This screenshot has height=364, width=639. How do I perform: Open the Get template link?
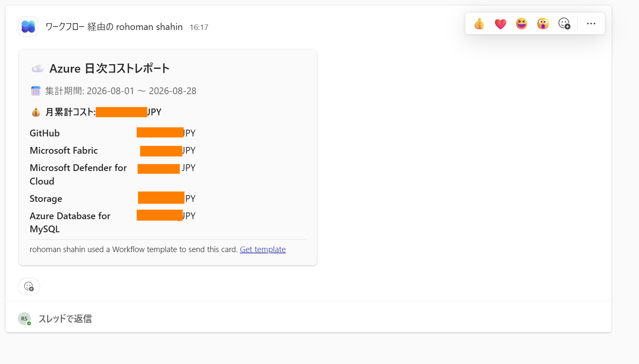tap(263, 249)
